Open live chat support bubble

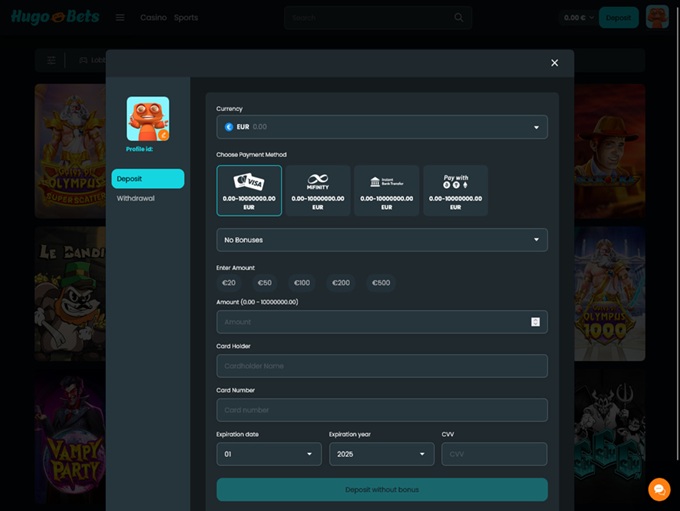coord(659,489)
